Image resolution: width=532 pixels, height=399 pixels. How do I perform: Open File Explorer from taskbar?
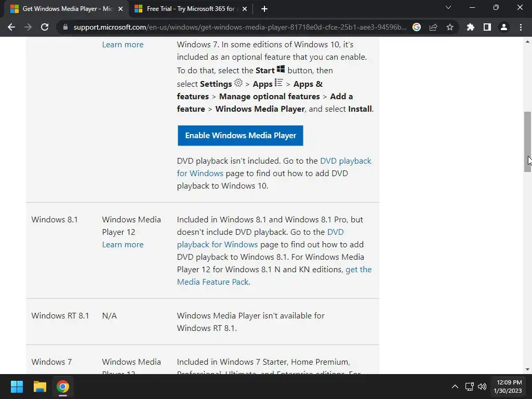(39, 387)
